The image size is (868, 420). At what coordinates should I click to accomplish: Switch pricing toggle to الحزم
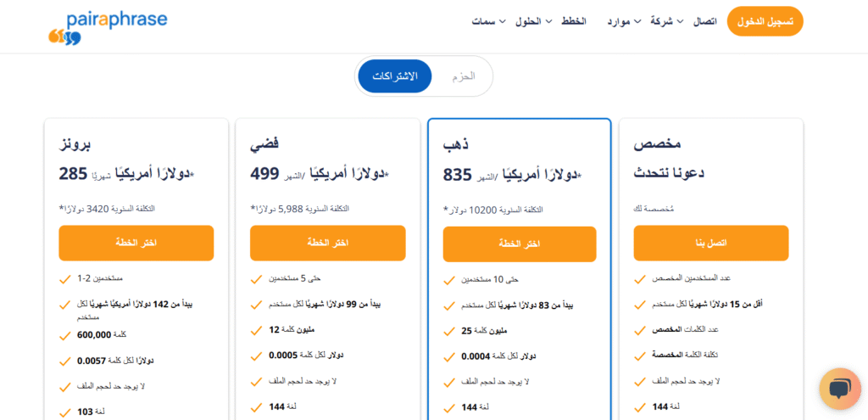(x=464, y=76)
